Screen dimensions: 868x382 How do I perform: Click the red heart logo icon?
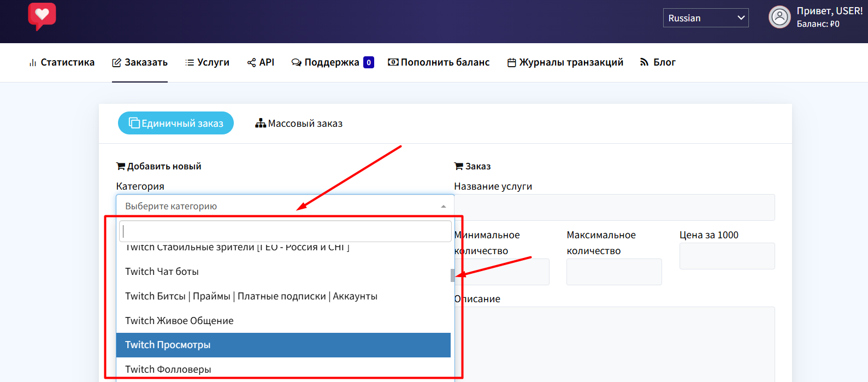(42, 16)
